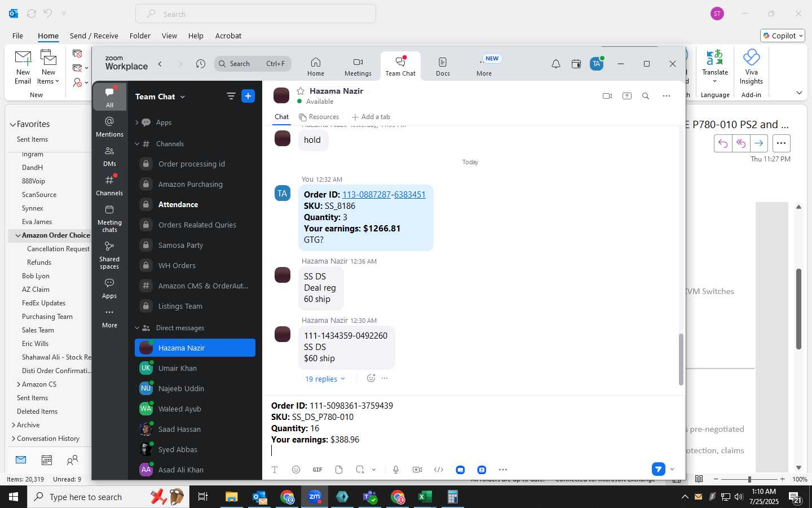
Task: Open New Items dropdown in Outlook
Action: (x=48, y=67)
